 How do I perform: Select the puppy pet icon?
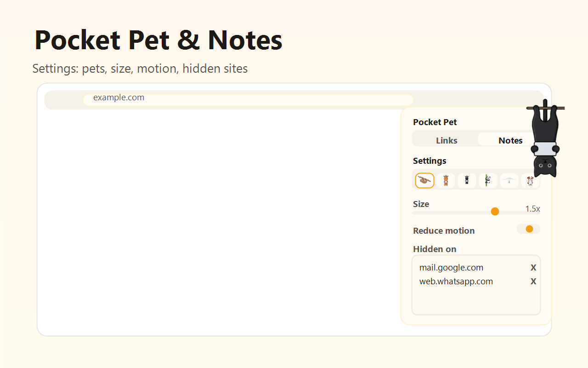[x=530, y=180]
